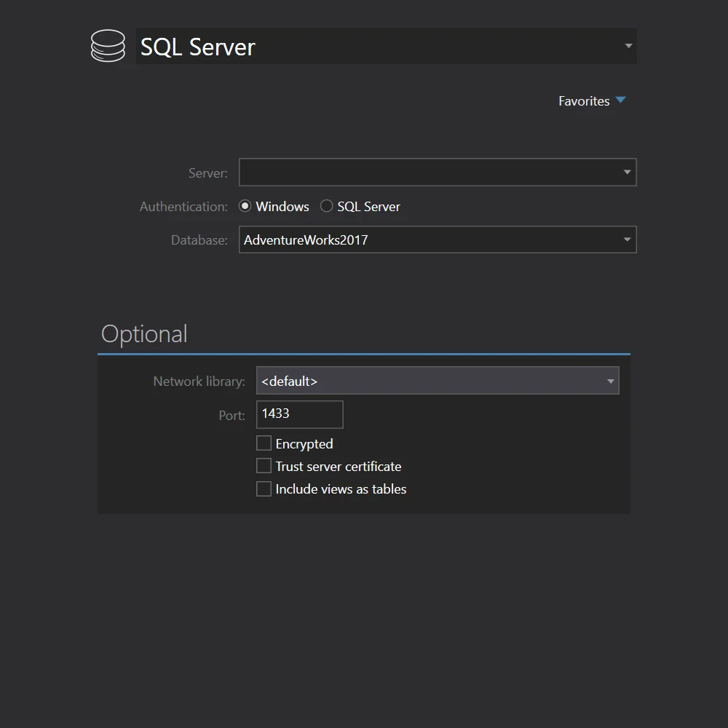Open the Server dropdown list
The image size is (728, 728).
626,172
